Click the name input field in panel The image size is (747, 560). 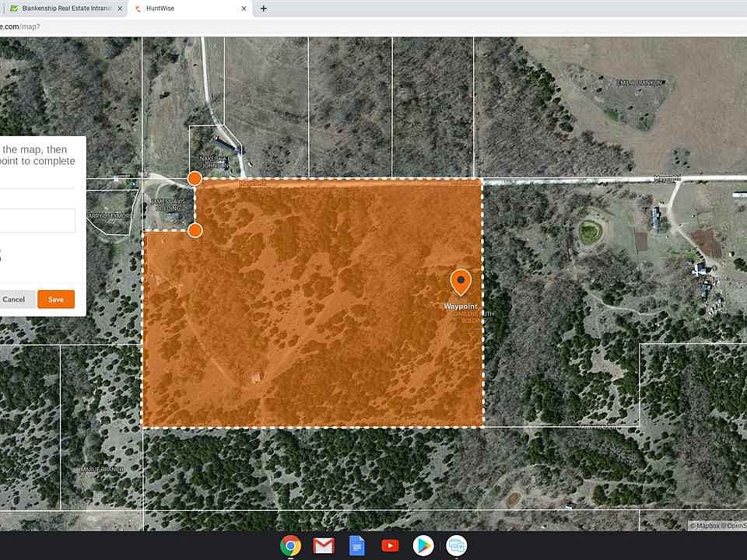(37, 220)
